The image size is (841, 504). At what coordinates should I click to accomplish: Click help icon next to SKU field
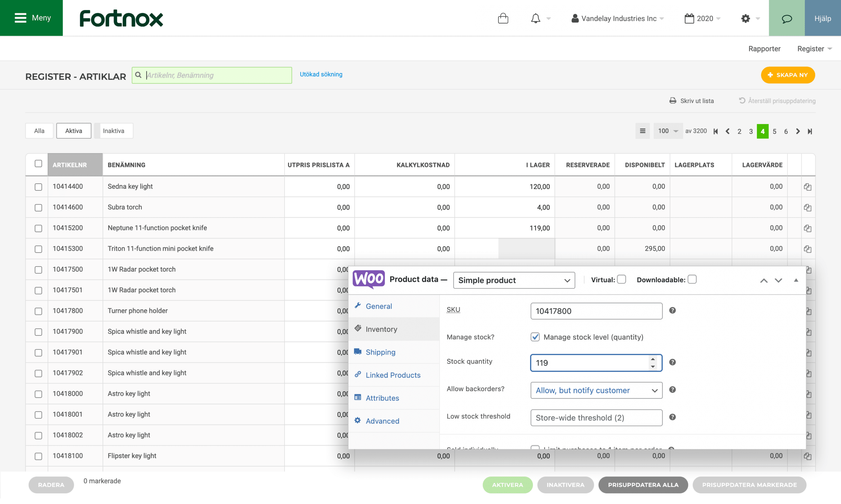click(672, 310)
